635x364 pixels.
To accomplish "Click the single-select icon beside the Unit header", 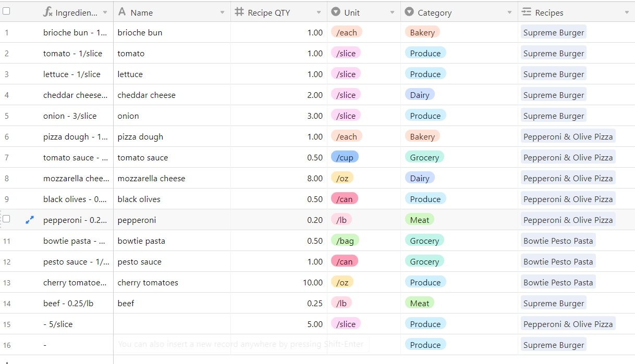I will (x=336, y=12).
